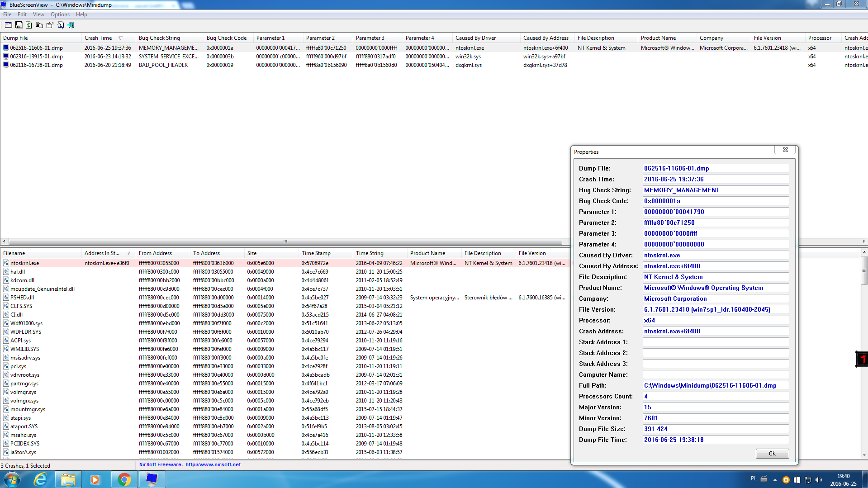This screenshot has width=868, height=488.
Task: Launch Internet Explorer from the taskbar
Action: (x=41, y=479)
